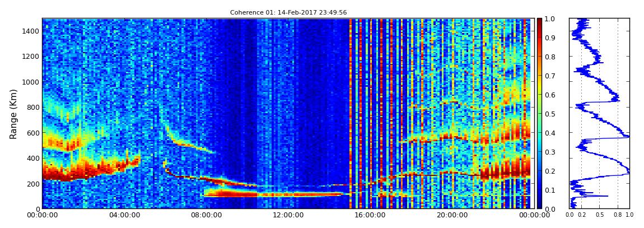The image size is (644, 228).
Task: Click the 'Range (Km)' y-axis label
Action: [x=13, y=114]
